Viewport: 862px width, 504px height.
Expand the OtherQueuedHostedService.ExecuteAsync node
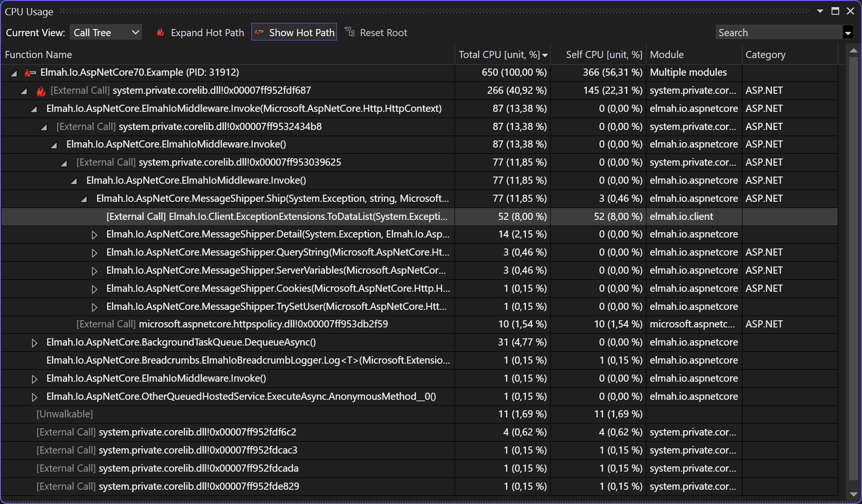point(34,396)
